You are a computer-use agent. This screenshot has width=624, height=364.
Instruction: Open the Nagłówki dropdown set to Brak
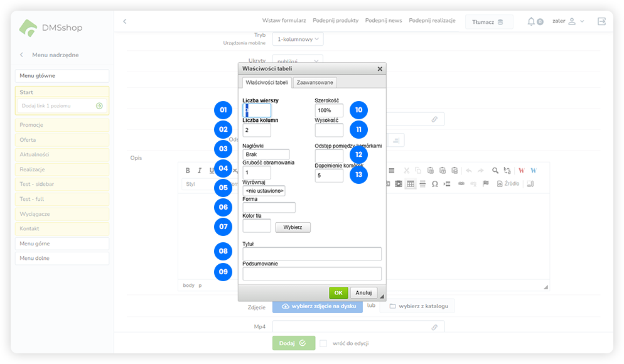click(x=266, y=154)
